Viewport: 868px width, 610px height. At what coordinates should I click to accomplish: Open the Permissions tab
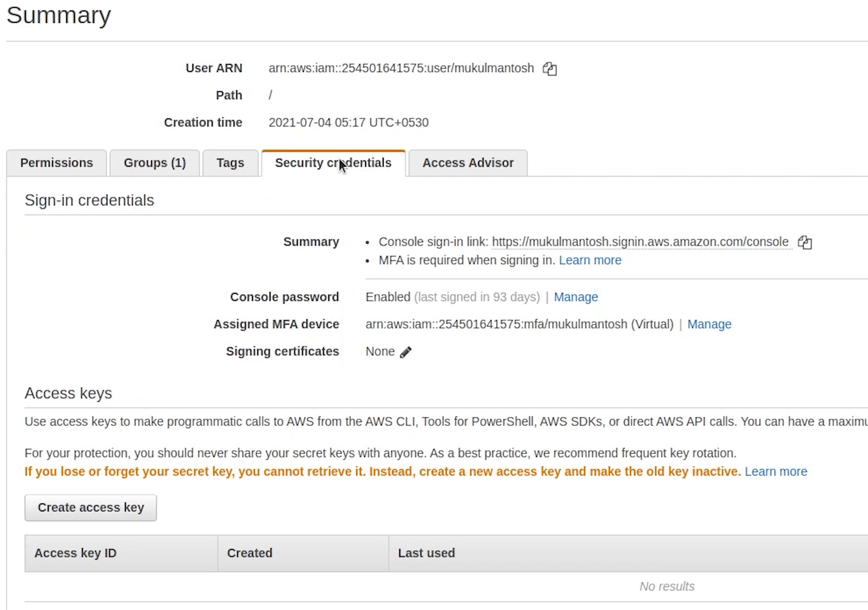click(57, 163)
